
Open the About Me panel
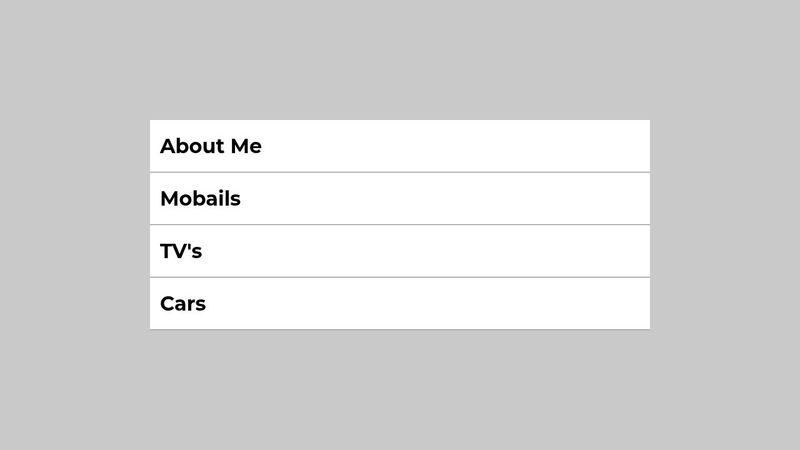click(x=400, y=146)
